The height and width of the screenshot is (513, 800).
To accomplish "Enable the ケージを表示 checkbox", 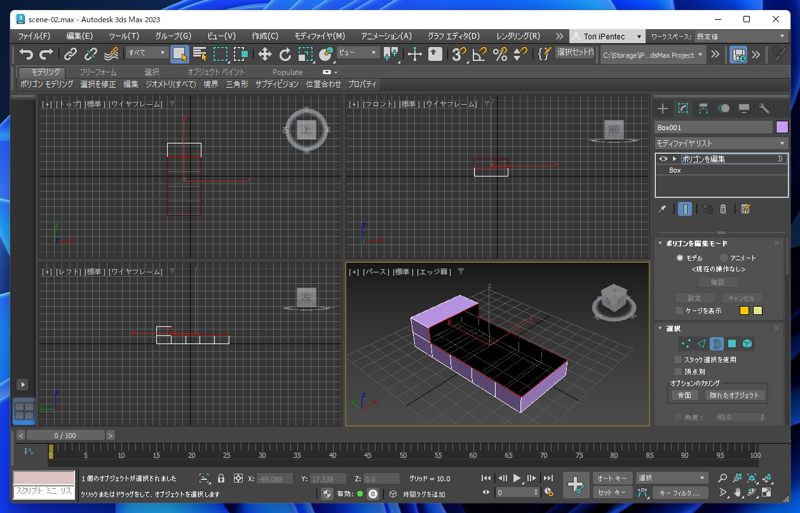I will click(x=679, y=310).
